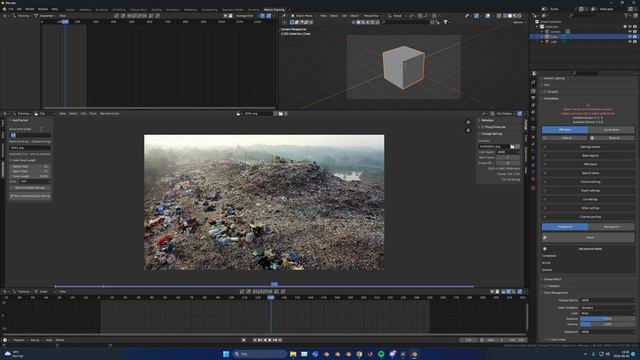
Task: Toggle the Proxy/Timecode checkbox
Action: click(x=483, y=127)
